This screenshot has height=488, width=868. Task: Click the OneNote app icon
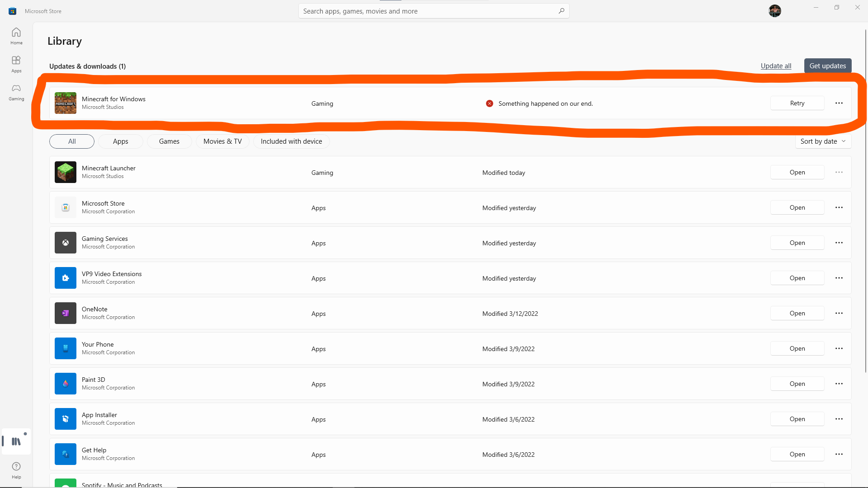coord(66,313)
